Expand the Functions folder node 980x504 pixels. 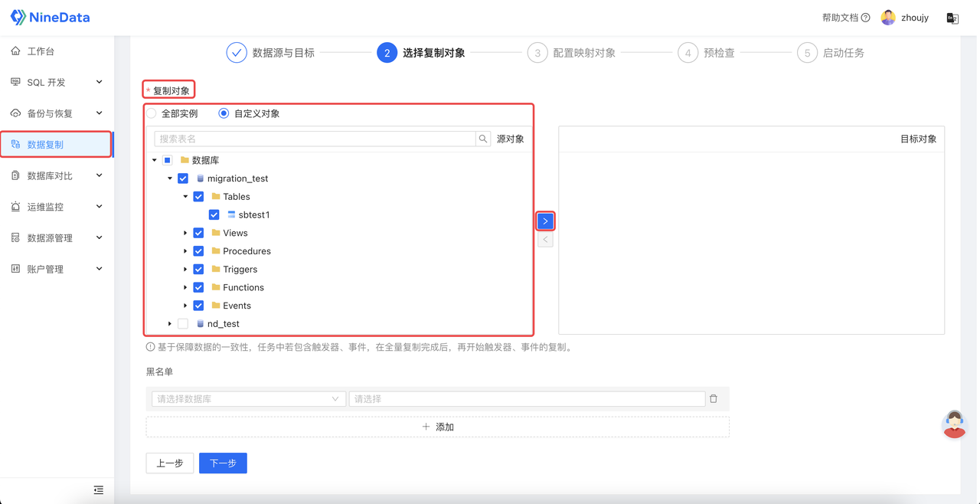(x=185, y=287)
